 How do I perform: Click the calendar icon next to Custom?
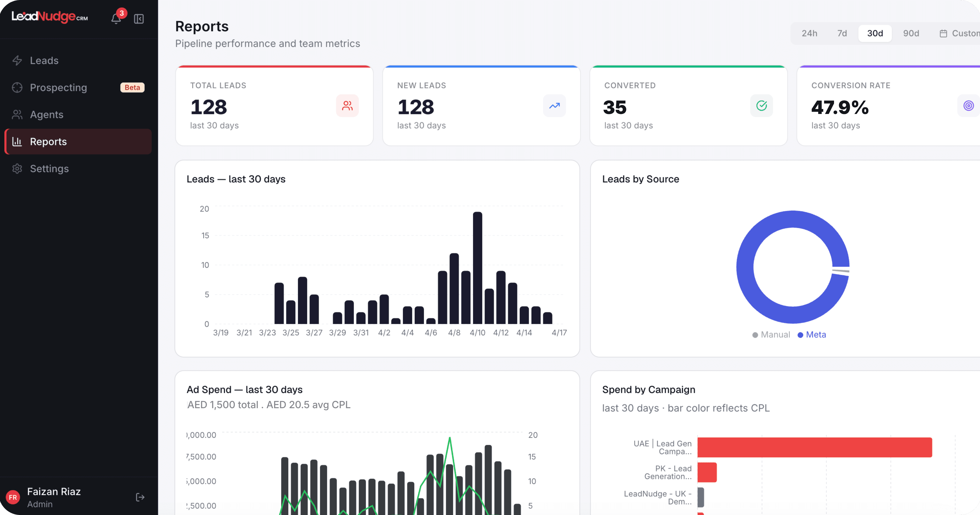click(x=944, y=33)
